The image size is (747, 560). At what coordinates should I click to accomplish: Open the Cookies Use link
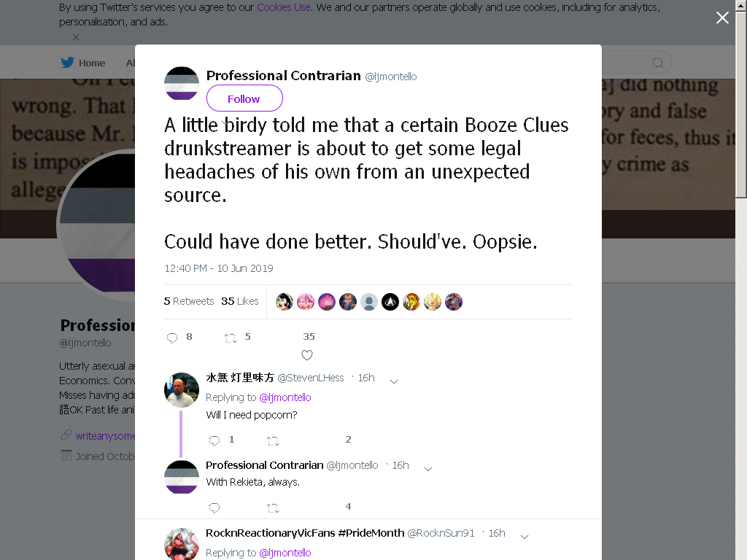pyautogui.click(x=284, y=7)
